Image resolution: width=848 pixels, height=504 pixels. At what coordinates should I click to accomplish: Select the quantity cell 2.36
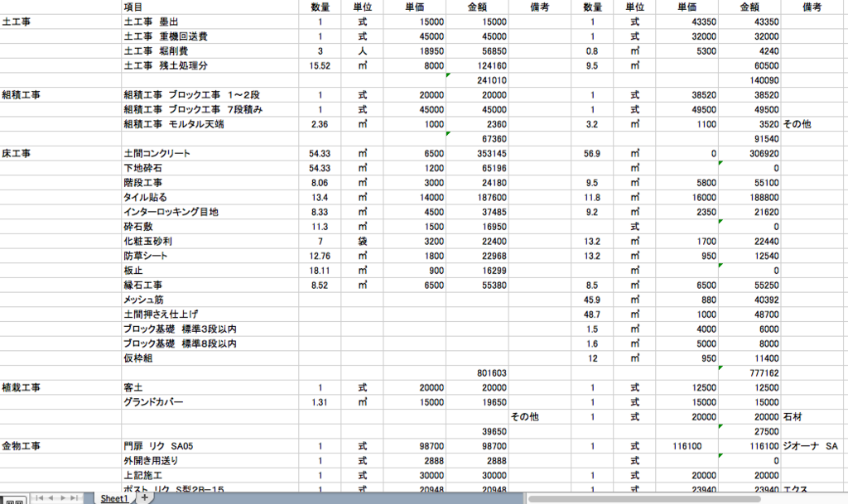coord(320,124)
